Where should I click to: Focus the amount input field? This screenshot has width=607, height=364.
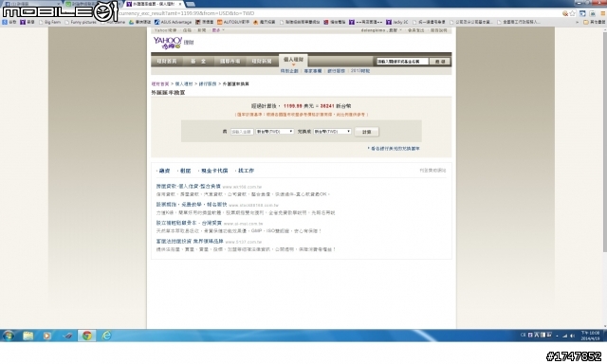242,132
